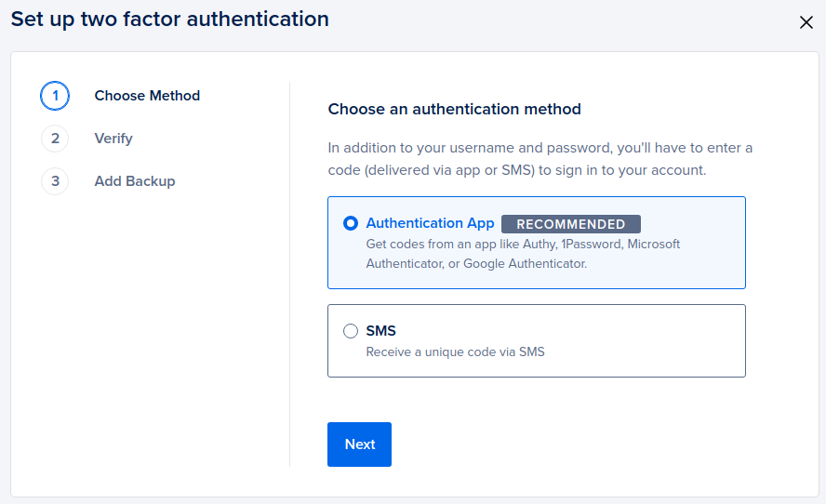Select the Authentication App radio button

pos(351,223)
